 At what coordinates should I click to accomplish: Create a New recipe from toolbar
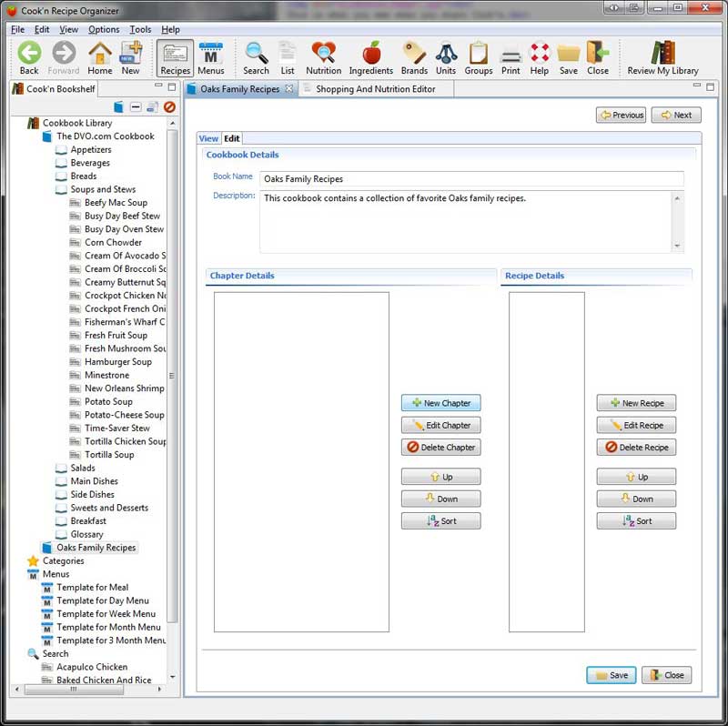[x=130, y=58]
